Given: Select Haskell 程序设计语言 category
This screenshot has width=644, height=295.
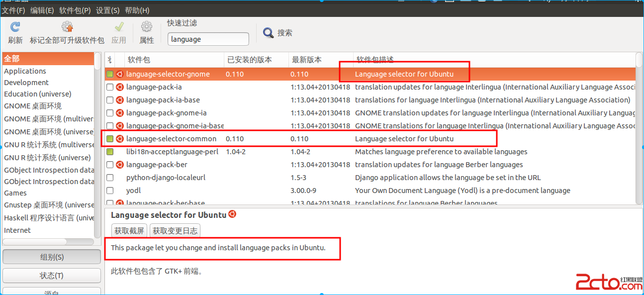Looking at the screenshot, I should tap(49, 218).
